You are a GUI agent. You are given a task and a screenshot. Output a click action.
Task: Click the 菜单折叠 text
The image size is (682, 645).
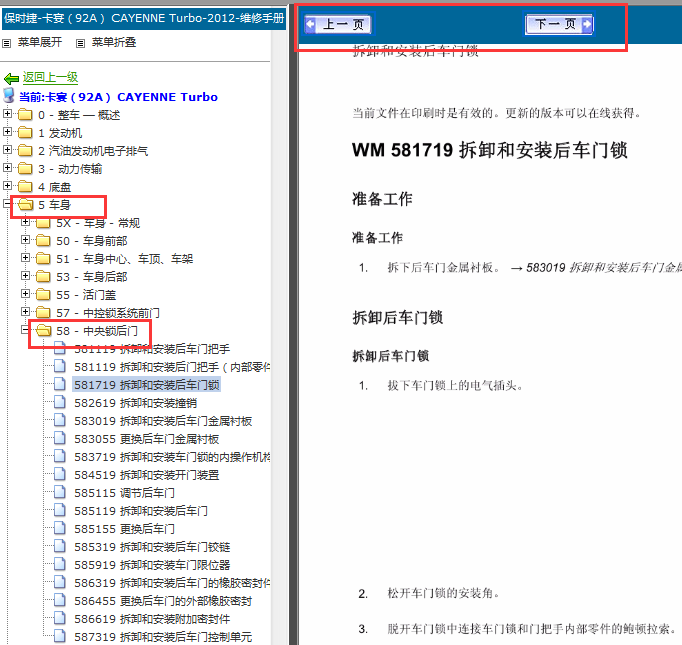tap(114, 42)
